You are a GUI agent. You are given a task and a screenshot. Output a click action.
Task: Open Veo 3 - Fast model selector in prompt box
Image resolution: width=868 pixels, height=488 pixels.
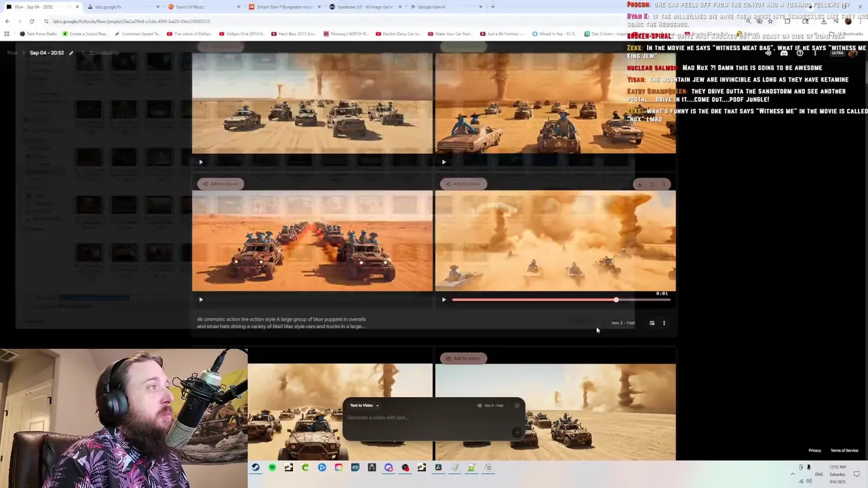pos(490,405)
